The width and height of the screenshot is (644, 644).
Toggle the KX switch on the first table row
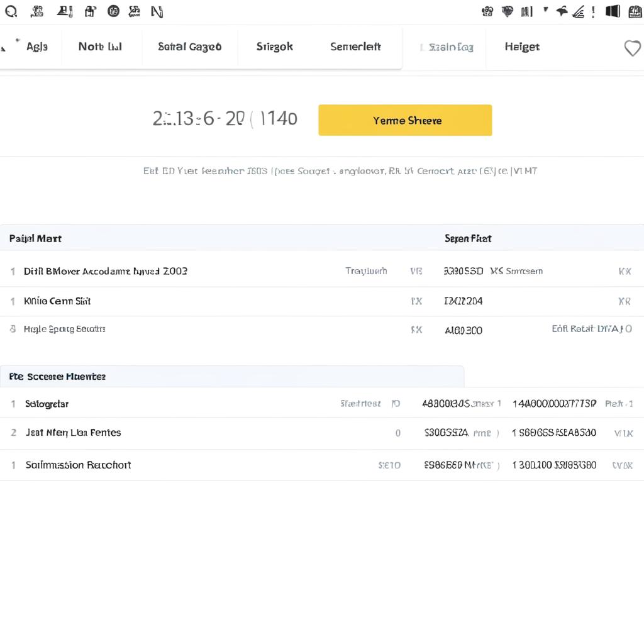[625, 271]
